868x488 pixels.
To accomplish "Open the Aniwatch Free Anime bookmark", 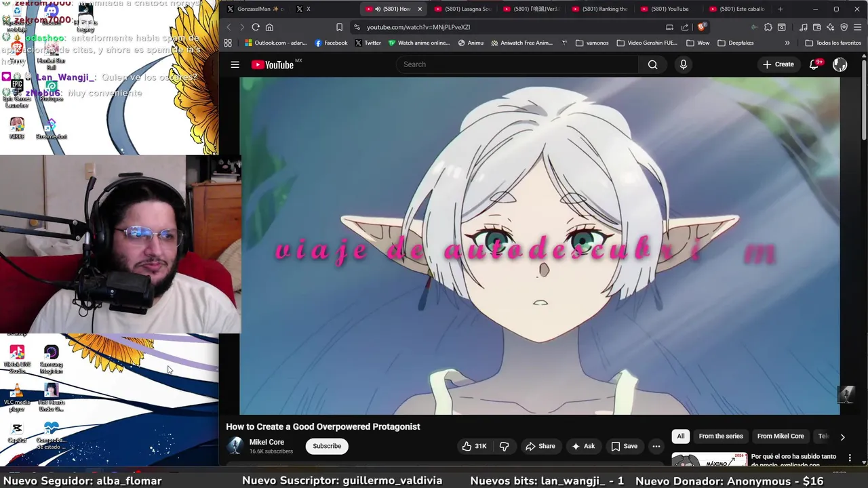I will point(521,43).
